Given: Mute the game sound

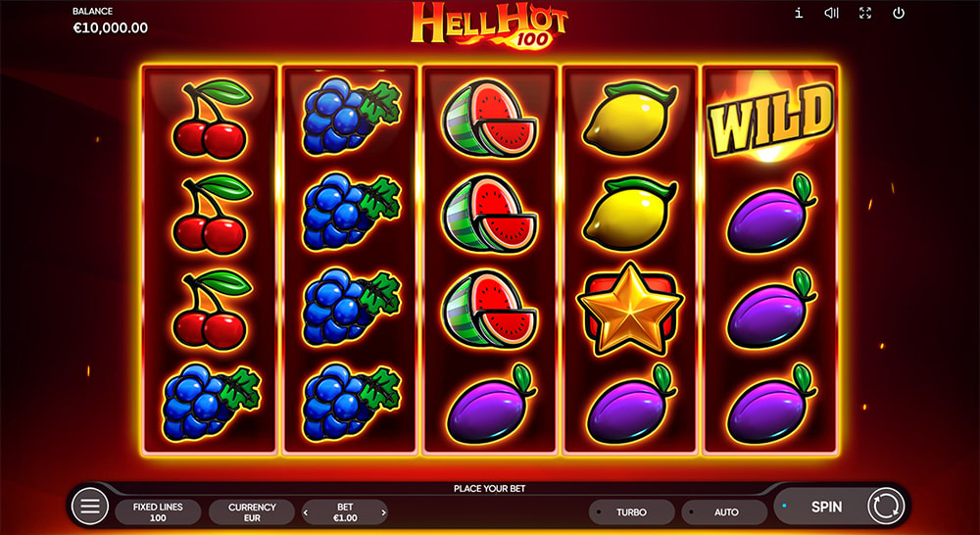Looking at the screenshot, I should pyautogui.click(x=831, y=13).
